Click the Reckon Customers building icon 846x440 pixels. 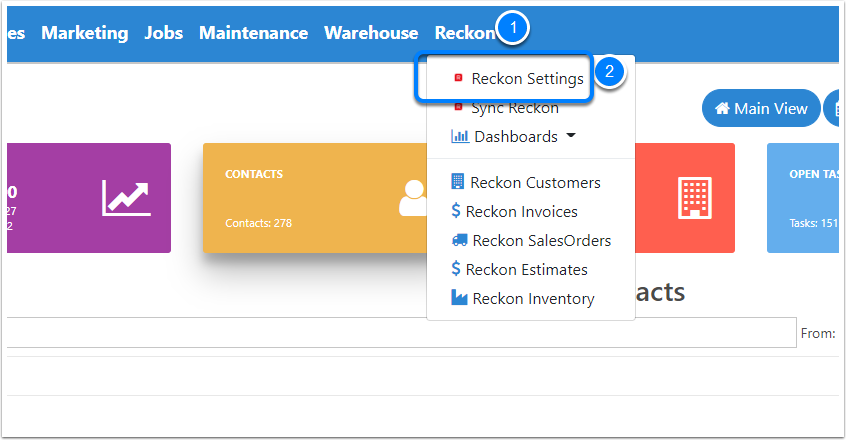458,182
